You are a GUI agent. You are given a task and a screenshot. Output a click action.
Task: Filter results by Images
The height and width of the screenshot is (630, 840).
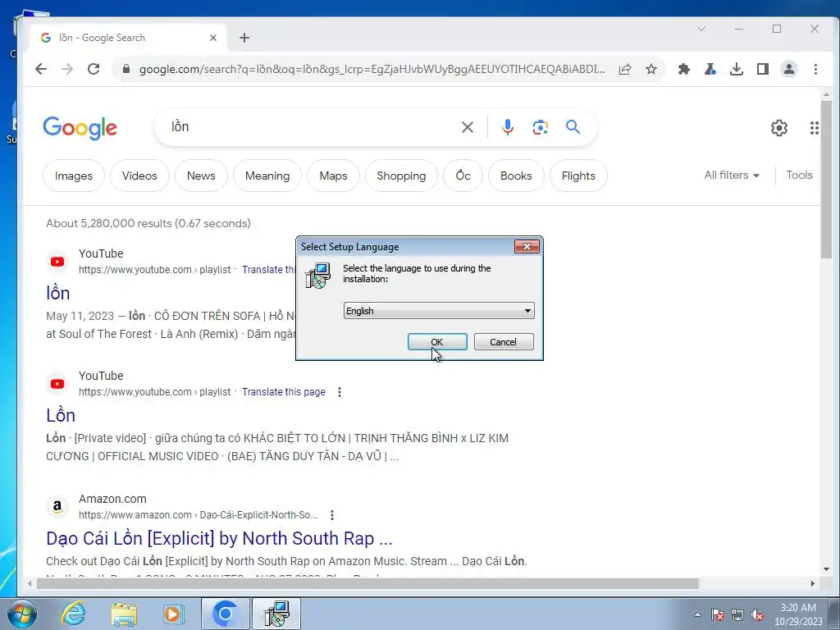point(73,176)
